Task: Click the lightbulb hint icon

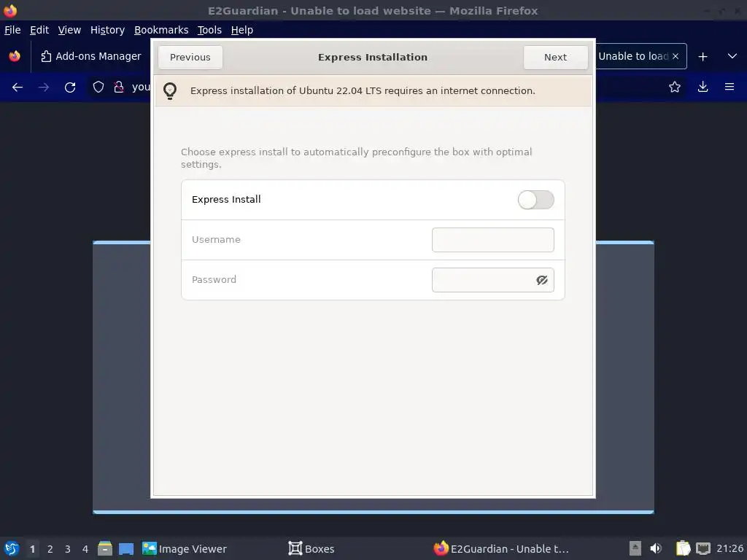Action: point(170,90)
